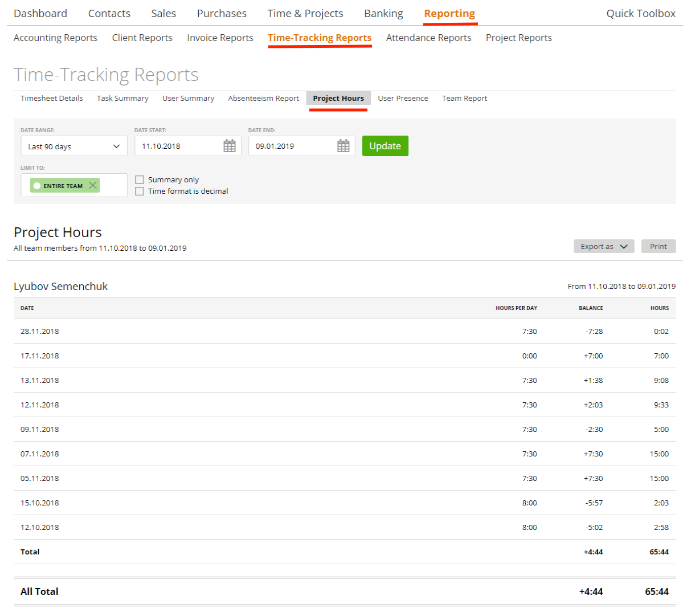This screenshot has height=616, width=683.
Task: Open the User Presence report tab
Action: (403, 98)
